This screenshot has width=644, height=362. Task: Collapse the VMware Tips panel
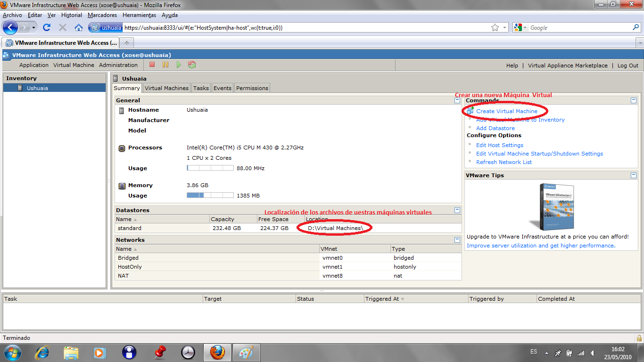[634, 175]
